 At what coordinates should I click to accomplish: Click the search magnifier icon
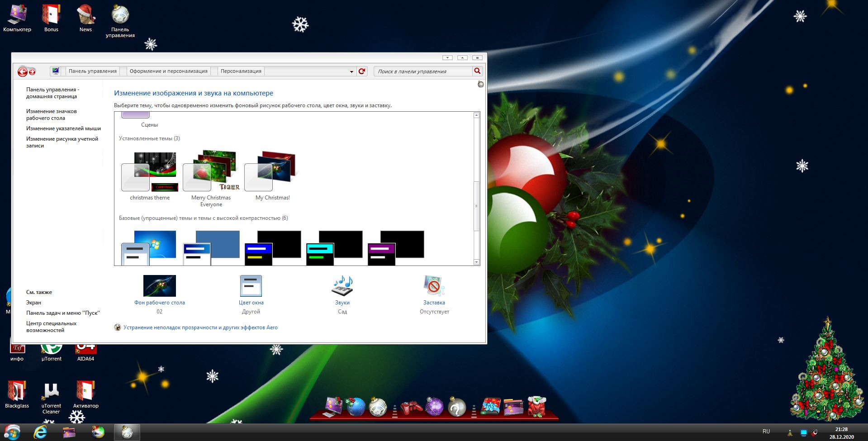(477, 71)
